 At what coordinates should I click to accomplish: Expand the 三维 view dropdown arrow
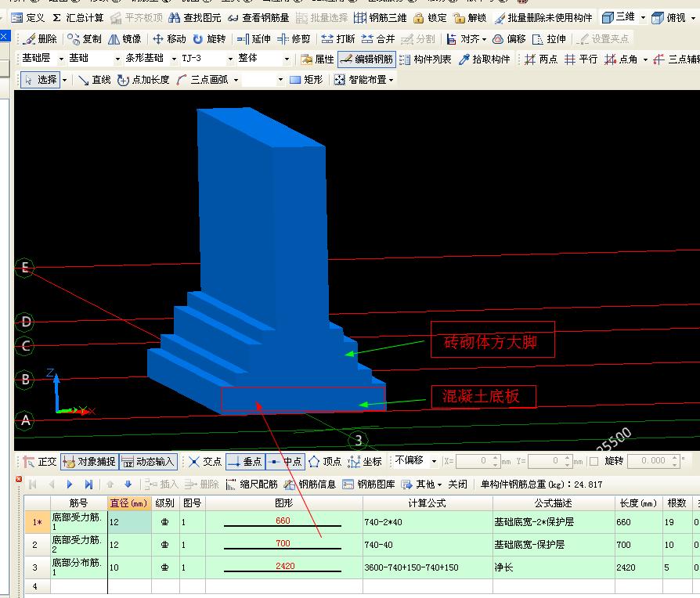tap(643, 18)
